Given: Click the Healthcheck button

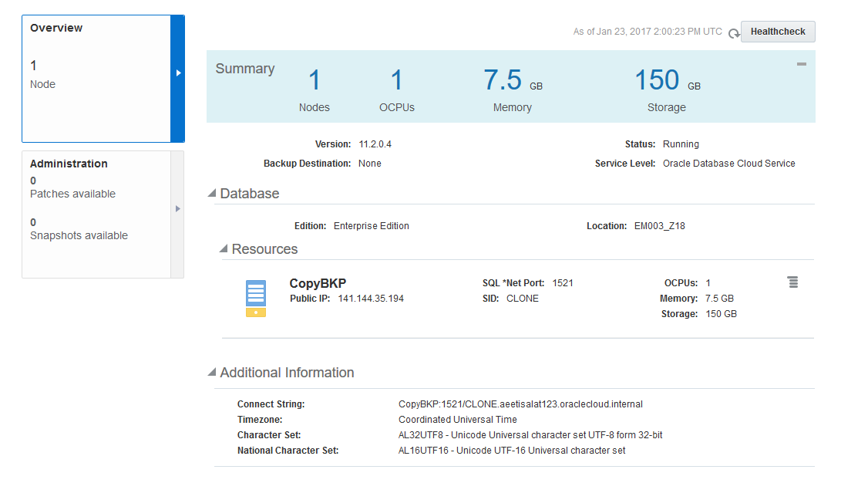Looking at the screenshot, I should pos(778,32).
